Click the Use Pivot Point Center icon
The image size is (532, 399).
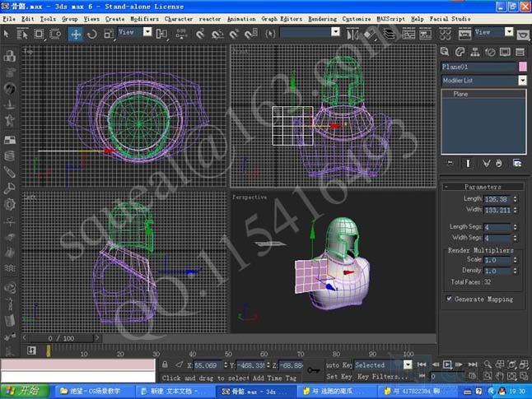click(x=161, y=34)
